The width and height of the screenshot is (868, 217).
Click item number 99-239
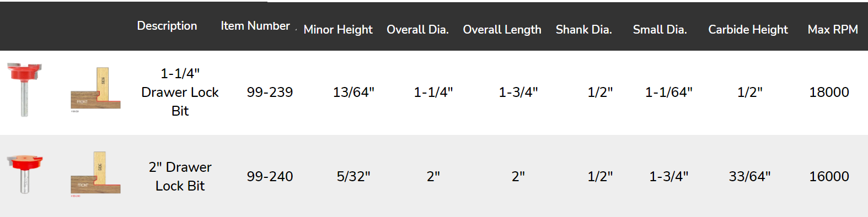click(x=270, y=92)
